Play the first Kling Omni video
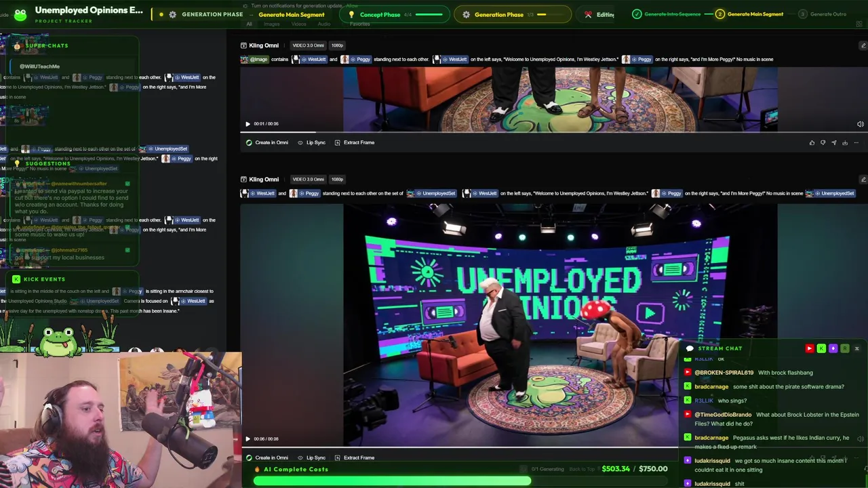The height and width of the screenshot is (488, 868). tap(248, 124)
